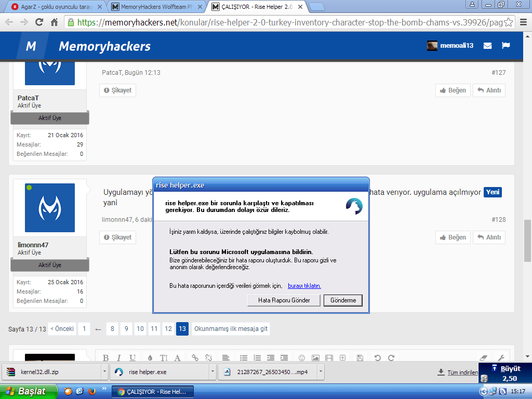The width and height of the screenshot is (532, 399).
Task: Toggle italic formatting in the reply editor
Action: click(119, 357)
